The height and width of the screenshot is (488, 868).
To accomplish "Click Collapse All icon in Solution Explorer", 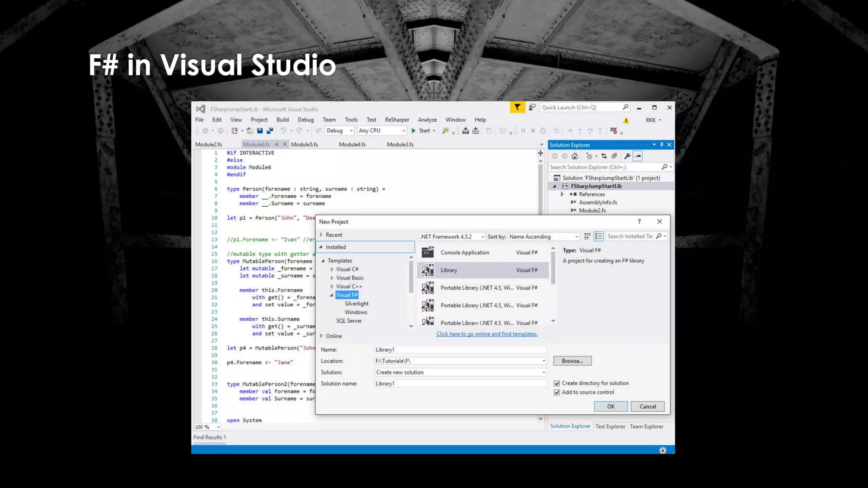I will [614, 156].
